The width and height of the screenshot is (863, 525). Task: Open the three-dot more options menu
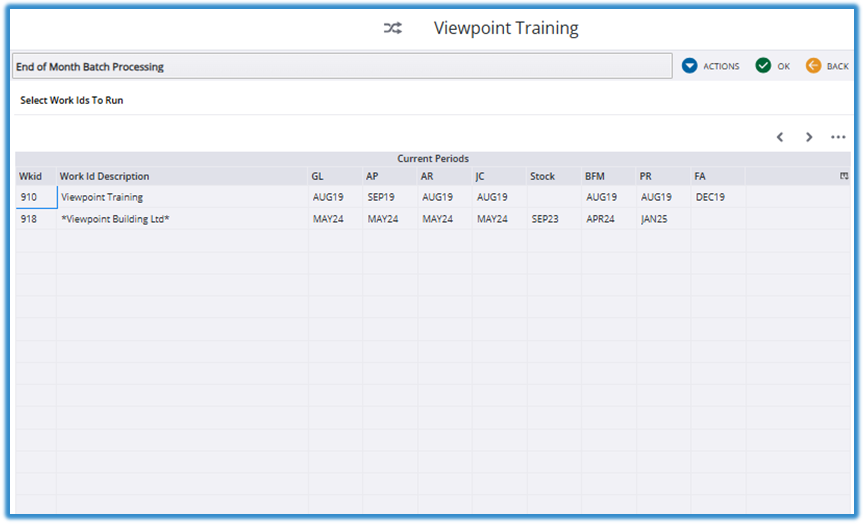point(838,137)
